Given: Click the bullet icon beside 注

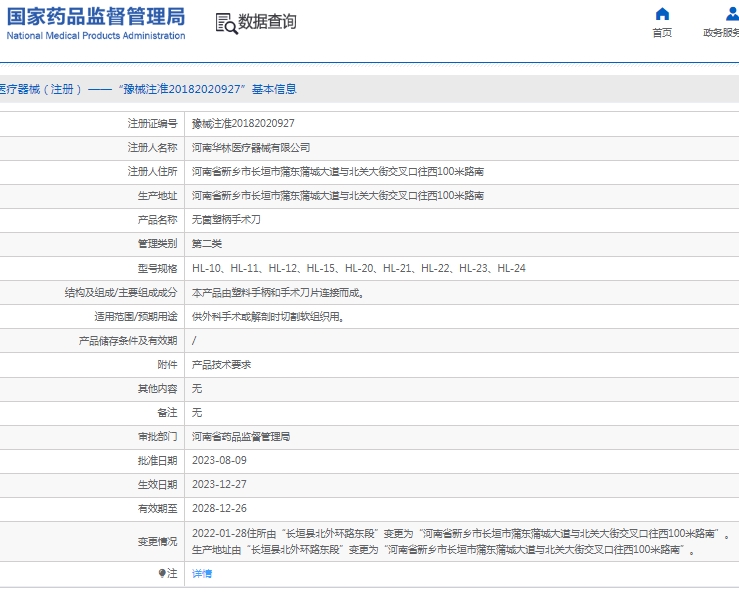Looking at the screenshot, I should [x=162, y=573].
